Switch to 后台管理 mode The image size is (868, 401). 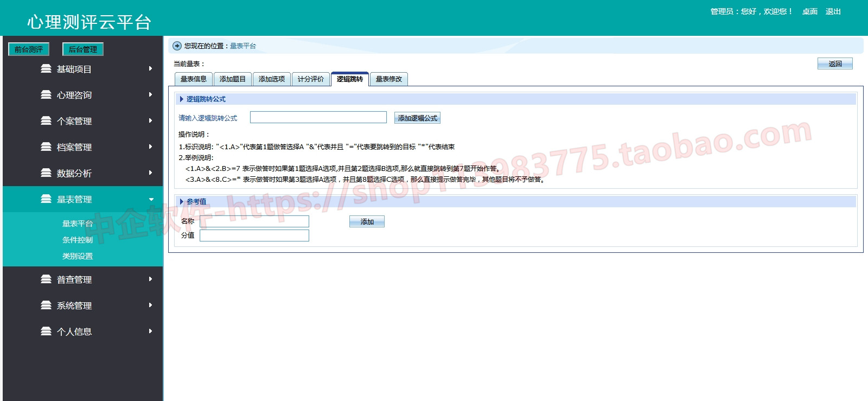[x=83, y=49]
